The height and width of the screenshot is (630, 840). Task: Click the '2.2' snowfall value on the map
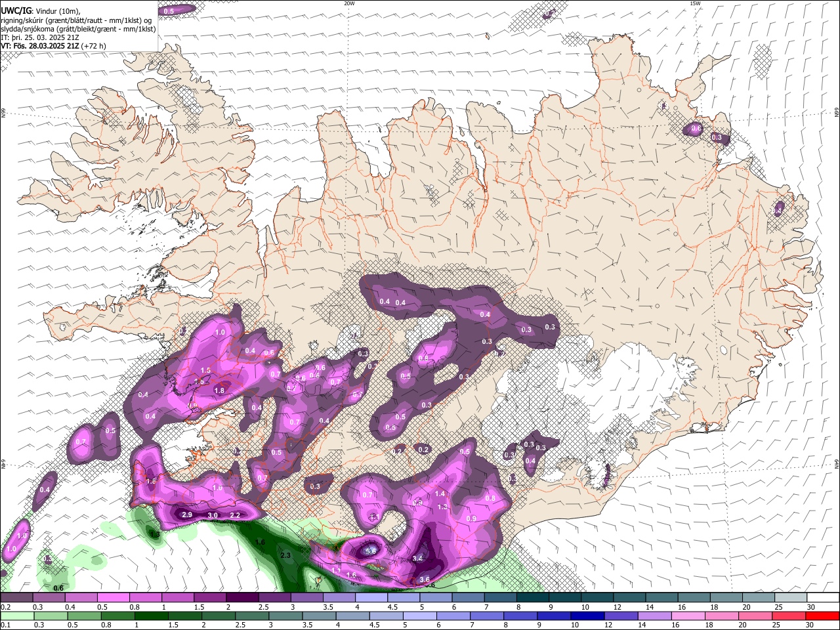(x=235, y=515)
